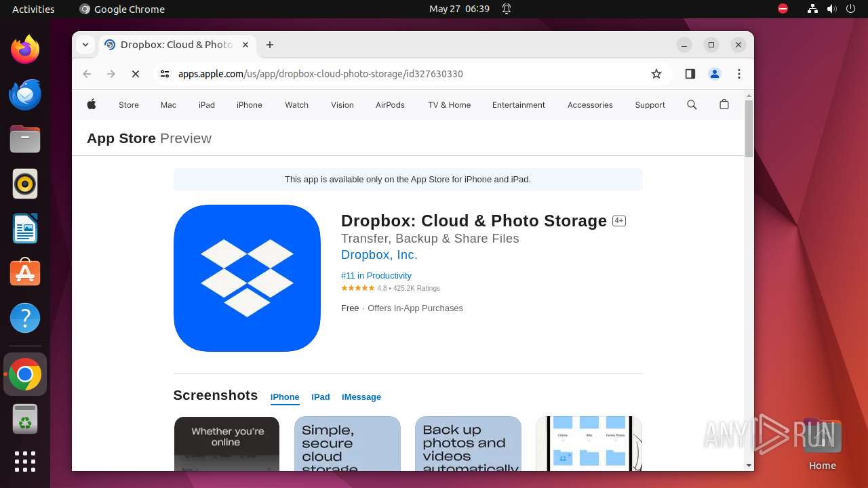Go forward with the arrow button
This screenshot has width=868, height=488.
111,74
